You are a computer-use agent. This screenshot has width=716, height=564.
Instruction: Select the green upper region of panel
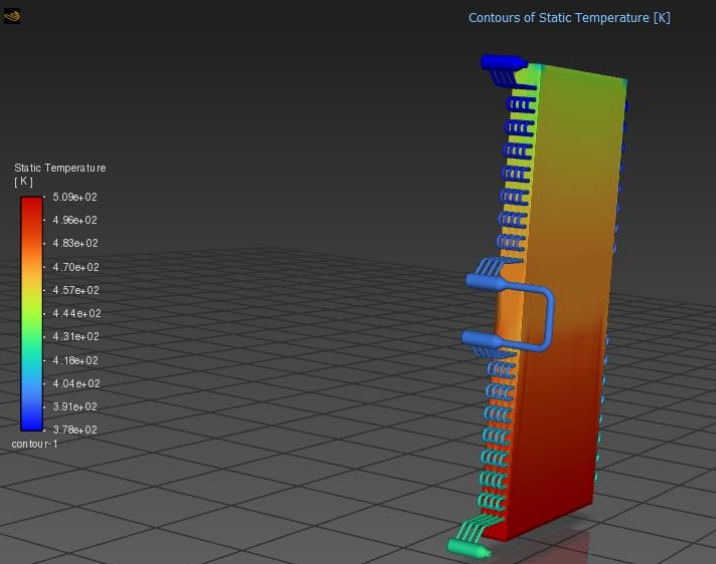582,100
